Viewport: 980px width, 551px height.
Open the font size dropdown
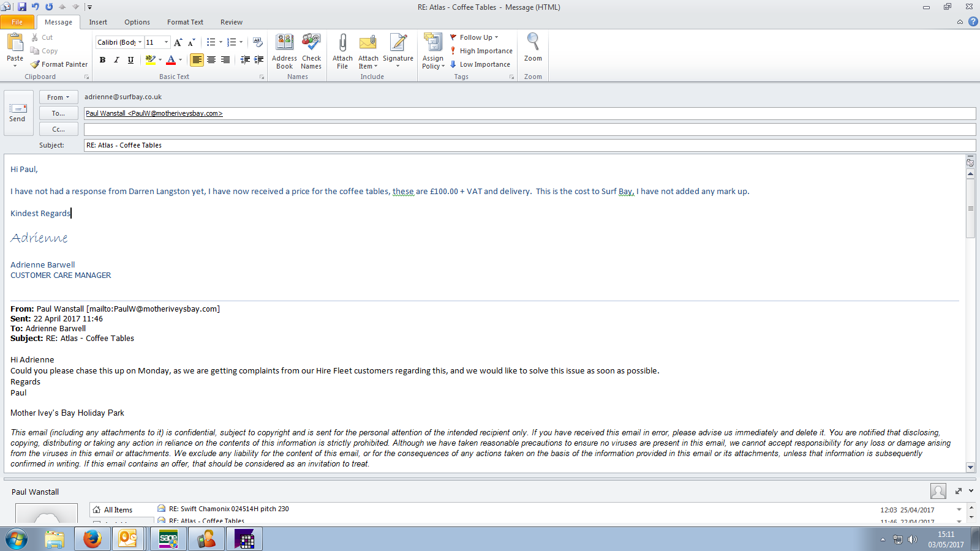[166, 42]
